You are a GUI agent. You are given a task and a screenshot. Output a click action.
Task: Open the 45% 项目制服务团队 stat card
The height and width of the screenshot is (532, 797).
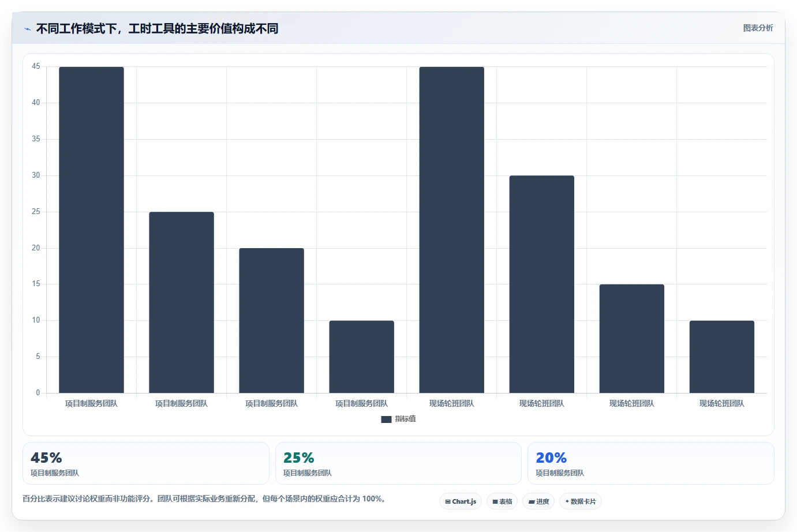point(146,463)
